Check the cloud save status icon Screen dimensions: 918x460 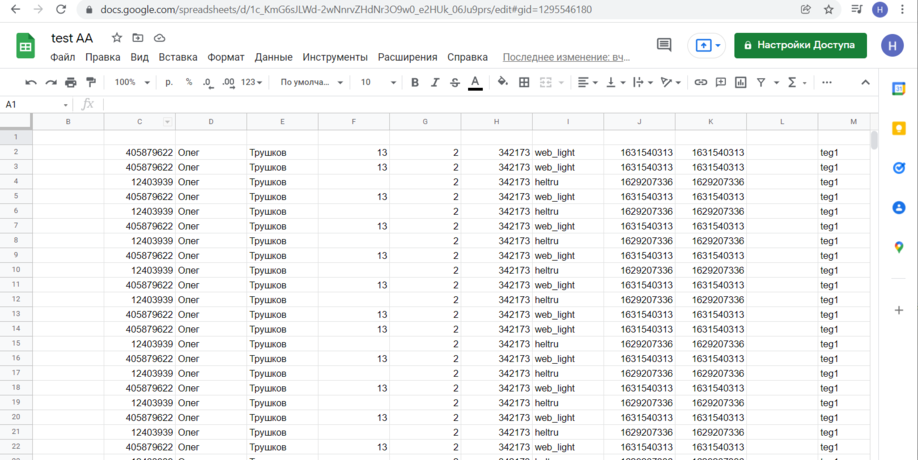coord(159,38)
